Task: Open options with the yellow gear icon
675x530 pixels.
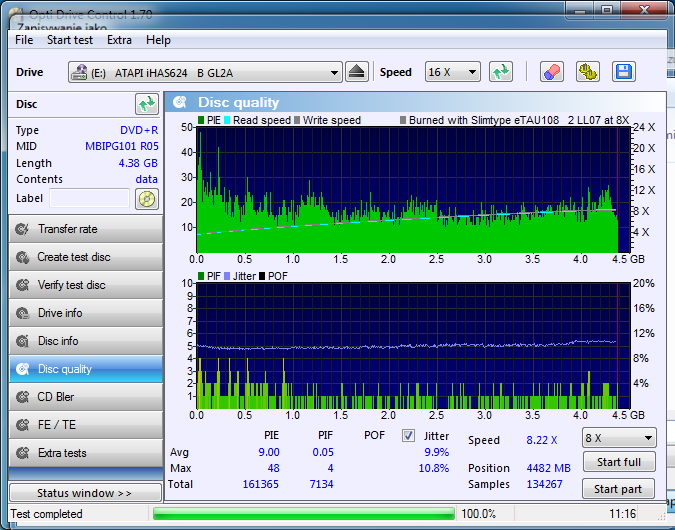Action: point(588,72)
